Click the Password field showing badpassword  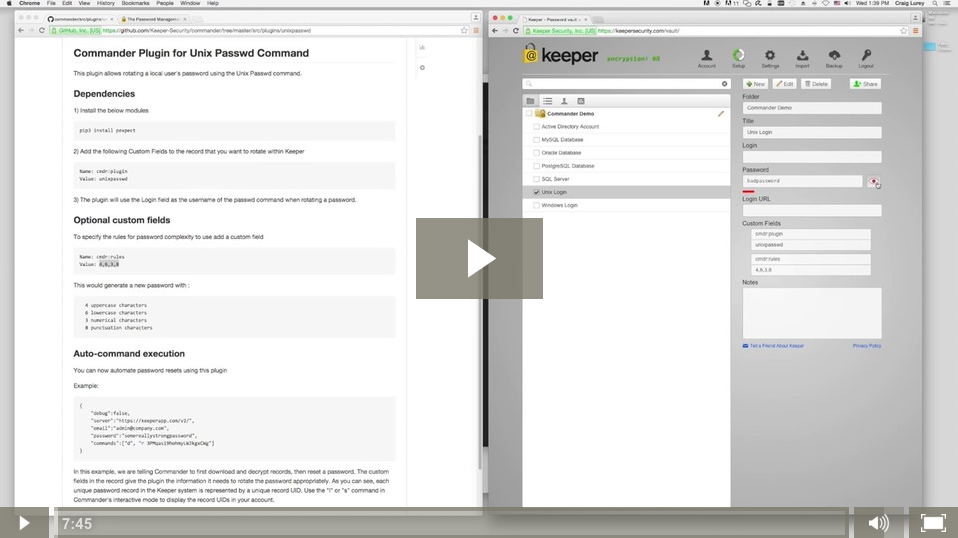coord(802,181)
